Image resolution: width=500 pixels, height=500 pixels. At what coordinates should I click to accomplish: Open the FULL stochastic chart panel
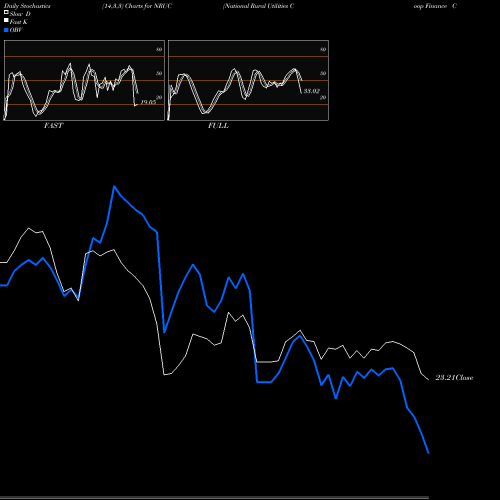tap(248, 80)
